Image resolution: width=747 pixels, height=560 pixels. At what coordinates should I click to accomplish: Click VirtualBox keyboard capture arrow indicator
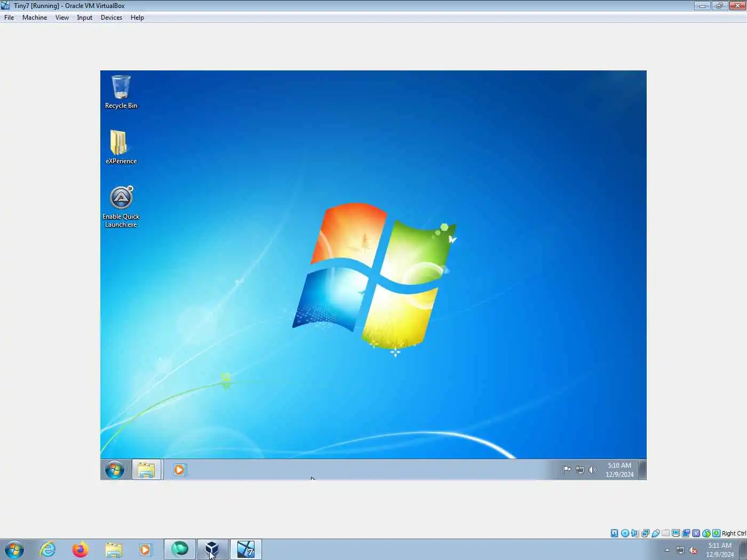717,533
